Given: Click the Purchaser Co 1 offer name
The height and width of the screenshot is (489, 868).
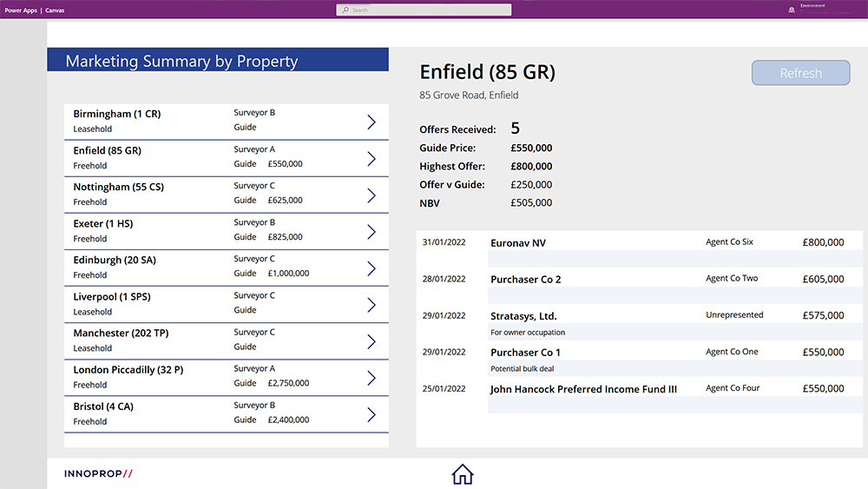Looking at the screenshot, I should (525, 353).
